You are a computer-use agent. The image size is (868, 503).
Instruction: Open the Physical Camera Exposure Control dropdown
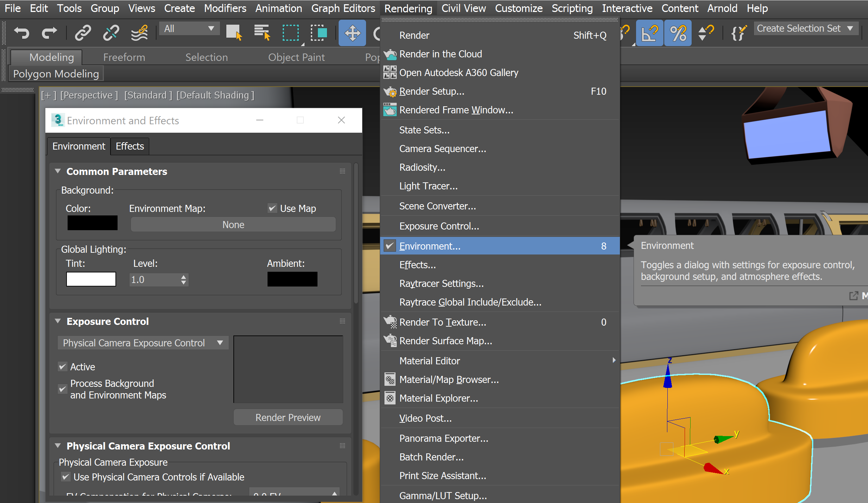click(x=143, y=342)
